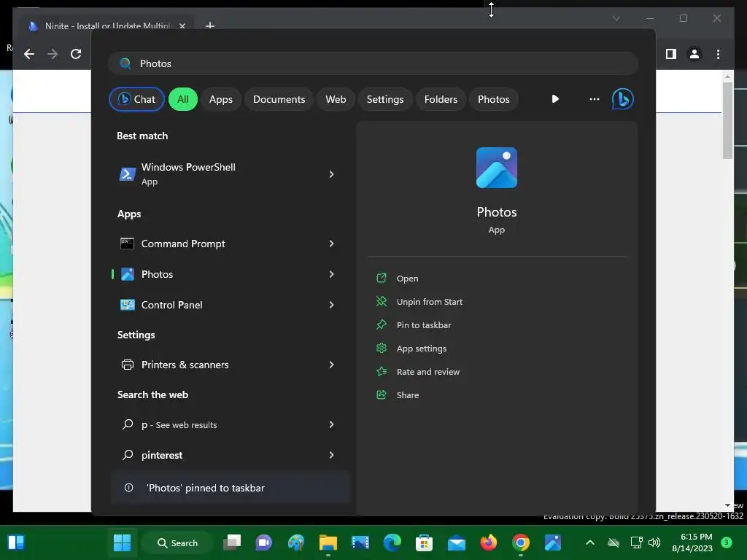This screenshot has width=747, height=560.
Task: Open Microsoft Store from taskbar
Action: pyautogui.click(x=424, y=542)
